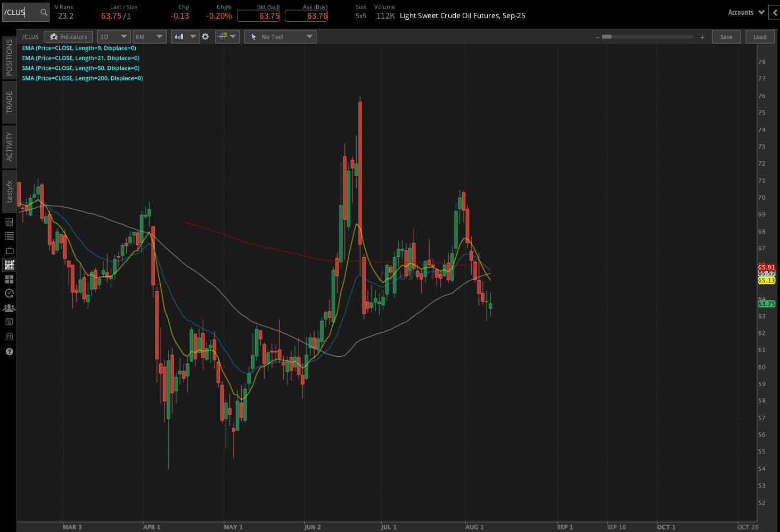The image size is (780, 532).
Task: Click the Load button
Action: click(760, 36)
